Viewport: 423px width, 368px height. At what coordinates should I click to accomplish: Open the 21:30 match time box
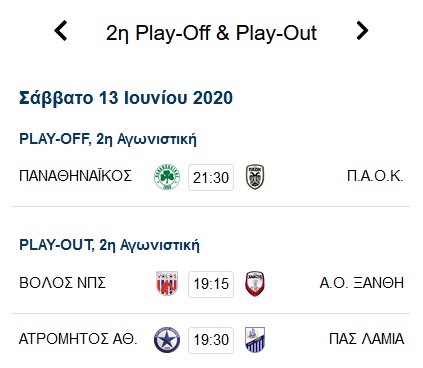pyautogui.click(x=211, y=177)
